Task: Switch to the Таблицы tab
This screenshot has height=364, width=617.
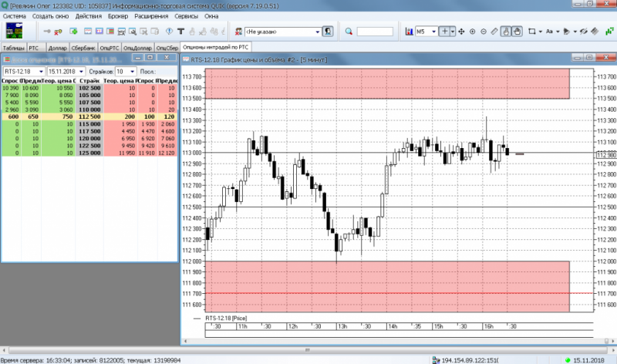Action: point(13,48)
